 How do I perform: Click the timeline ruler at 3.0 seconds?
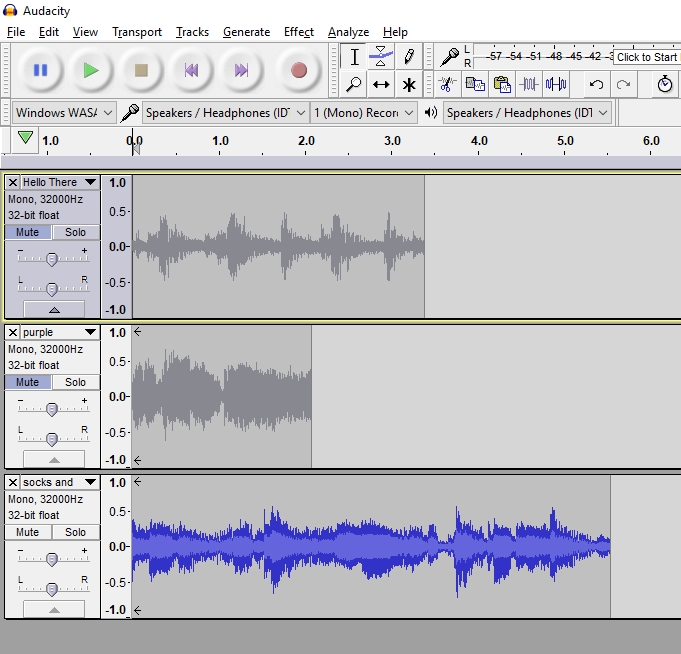(392, 141)
